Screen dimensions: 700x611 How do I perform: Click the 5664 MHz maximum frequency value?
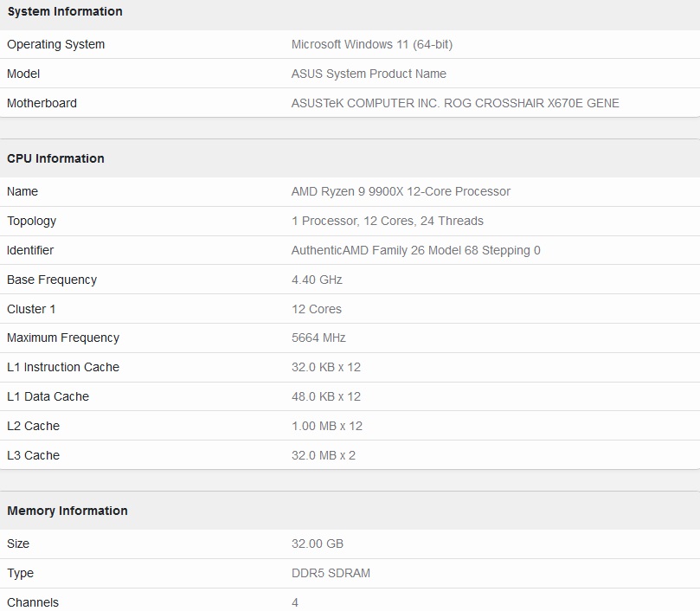[318, 338]
